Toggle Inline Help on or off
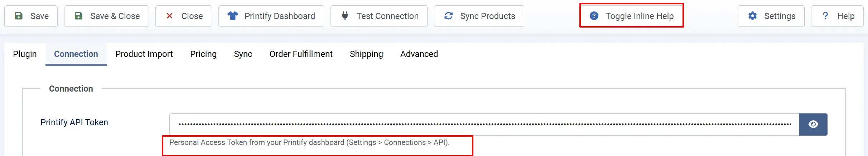This screenshot has width=868, height=156. pyautogui.click(x=632, y=16)
